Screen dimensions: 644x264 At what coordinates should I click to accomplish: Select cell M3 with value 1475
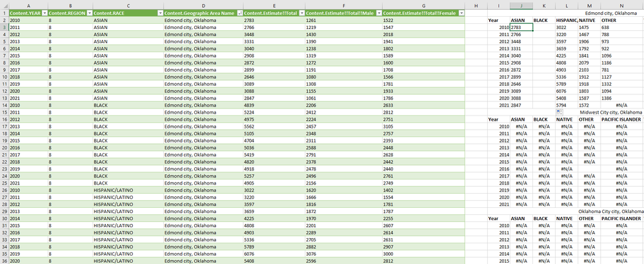point(589,28)
